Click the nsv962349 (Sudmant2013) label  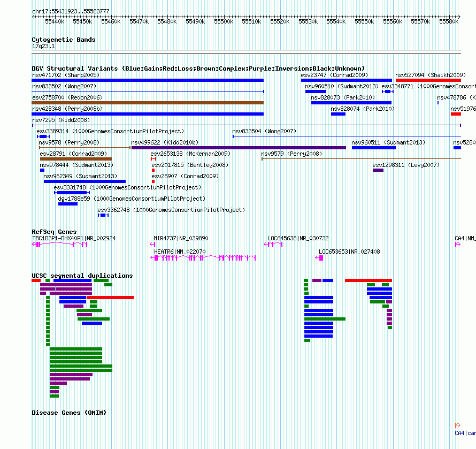[x=80, y=176]
